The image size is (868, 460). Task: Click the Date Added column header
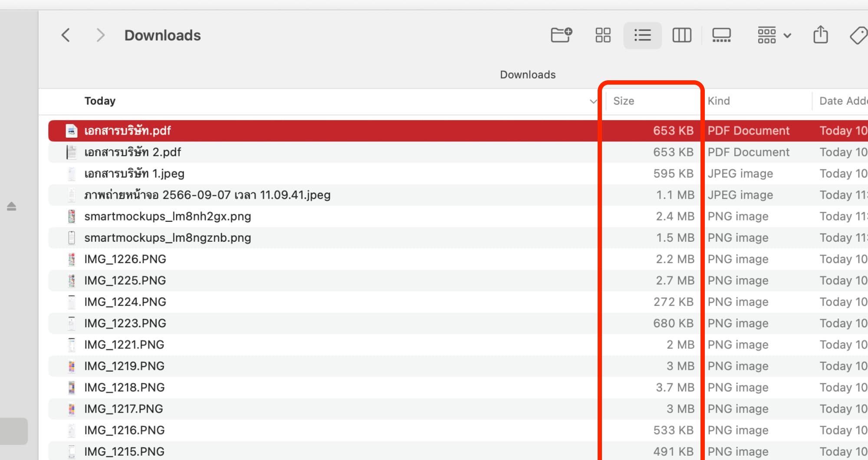[x=842, y=101]
